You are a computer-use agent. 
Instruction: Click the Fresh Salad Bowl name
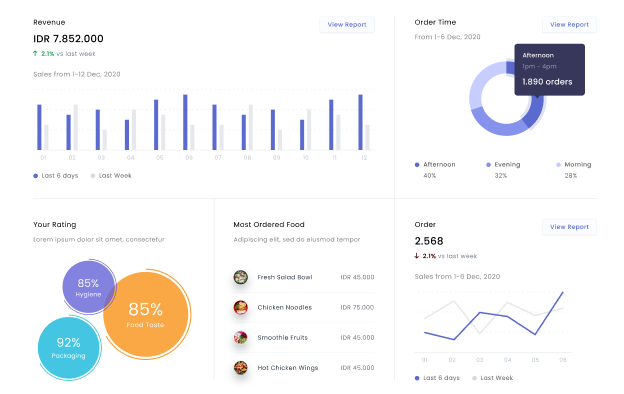point(285,277)
